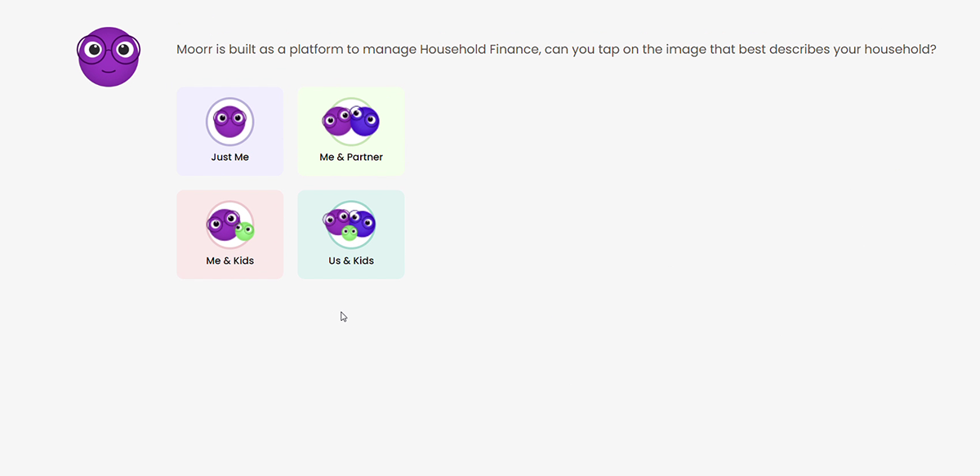Click the blue blob in Us & Kids icon
This screenshot has width=980, height=476.
pos(363,222)
